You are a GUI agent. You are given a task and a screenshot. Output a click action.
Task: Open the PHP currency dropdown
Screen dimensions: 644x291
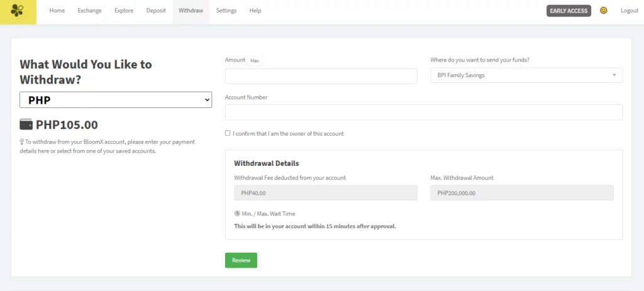[x=116, y=100]
